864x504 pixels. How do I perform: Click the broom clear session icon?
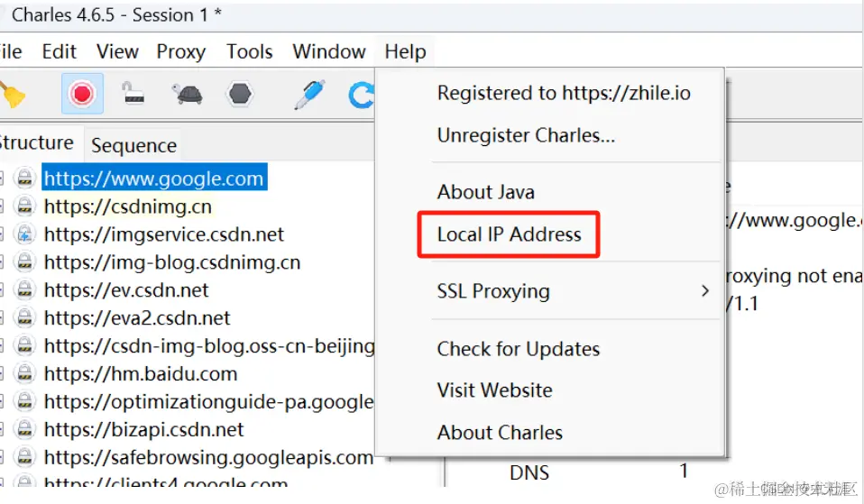coord(12,94)
